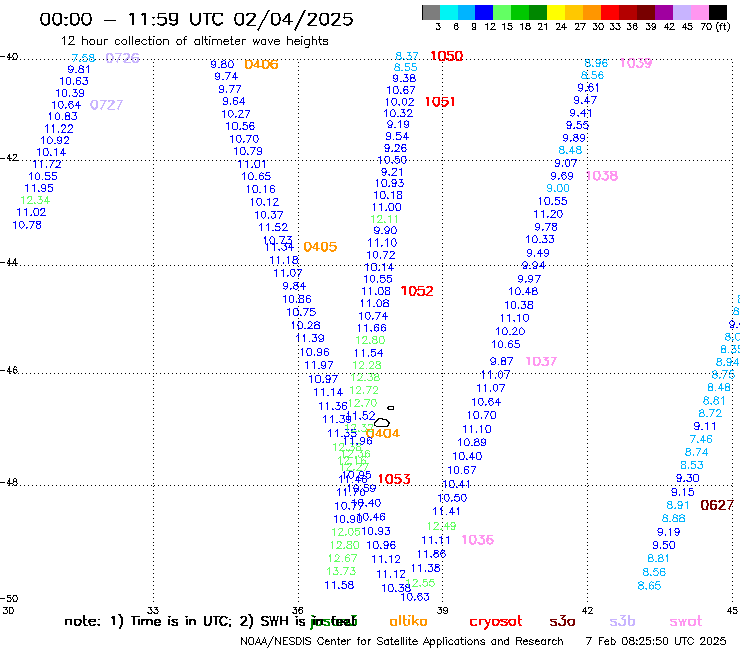The height and width of the screenshot is (650, 740).
Task: Select the 7.68 value beside track 0726
Action: (84, 58)
